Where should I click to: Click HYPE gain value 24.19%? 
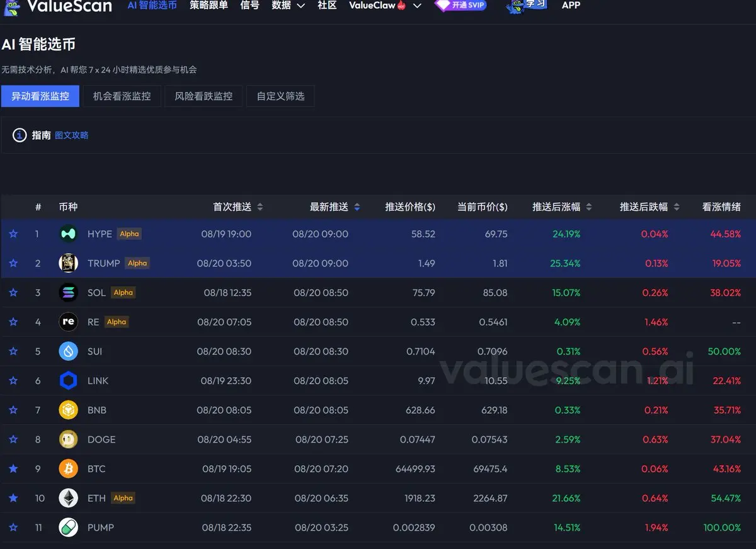(566, 234)
